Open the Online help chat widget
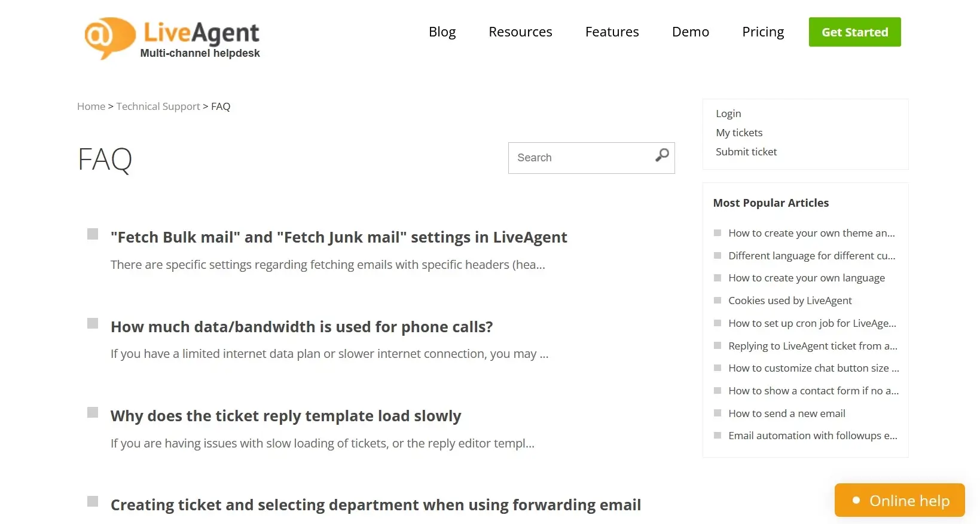Viewport: 980px width, 524px height. (899, 501)
